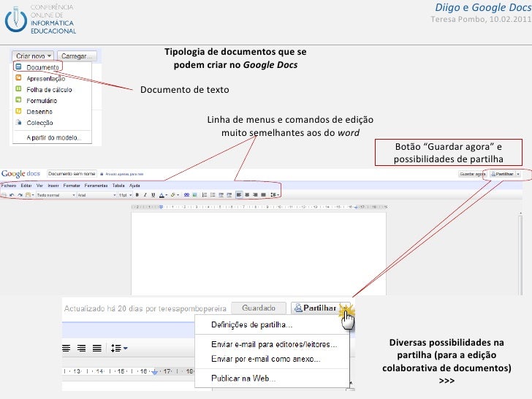
Task: Open the Ferramentas menu
Action: pyautogui.click(x=96, y=186)
